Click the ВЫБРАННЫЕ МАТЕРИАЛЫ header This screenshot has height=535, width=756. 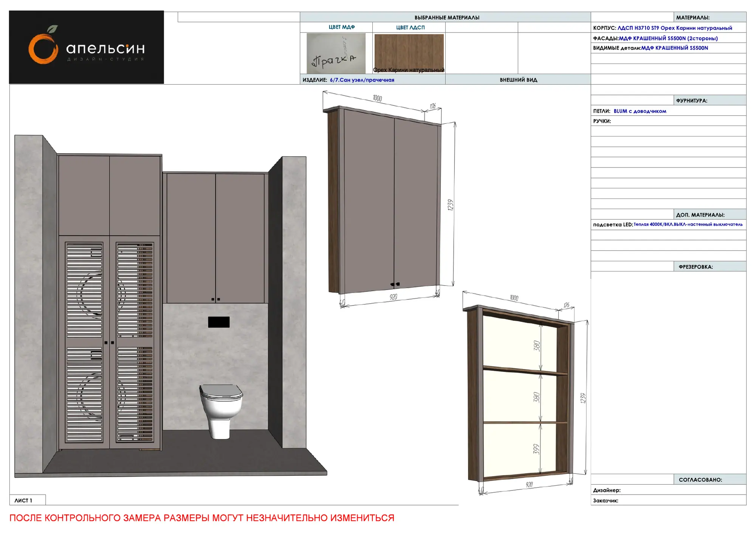[447, 17]
